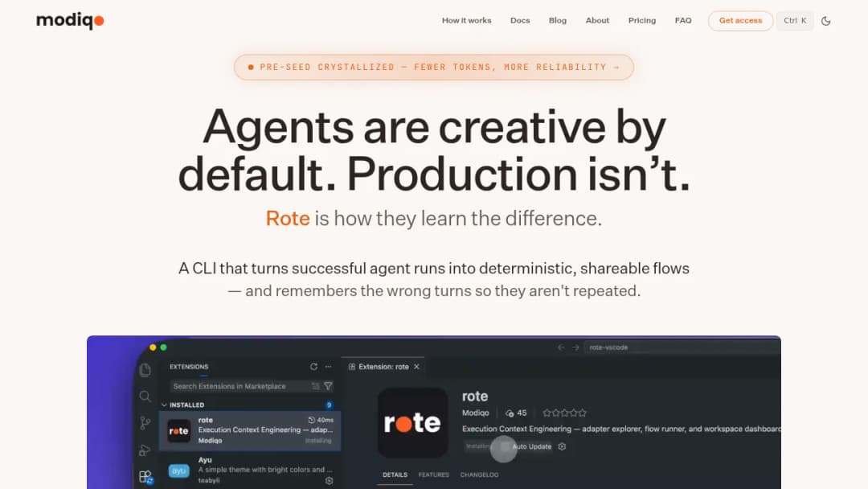
Task: Switch to the FEATURES tab
Action: coord(433,475)
